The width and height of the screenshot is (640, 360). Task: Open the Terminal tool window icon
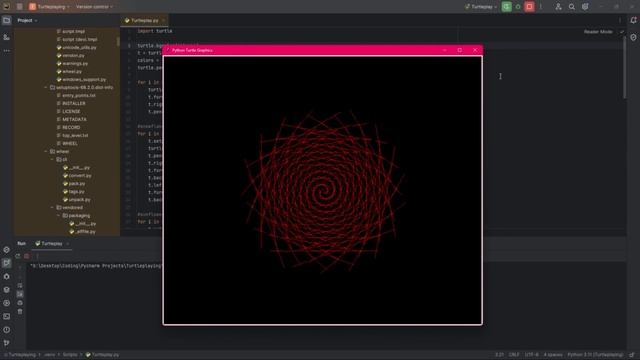pos(7,316)
